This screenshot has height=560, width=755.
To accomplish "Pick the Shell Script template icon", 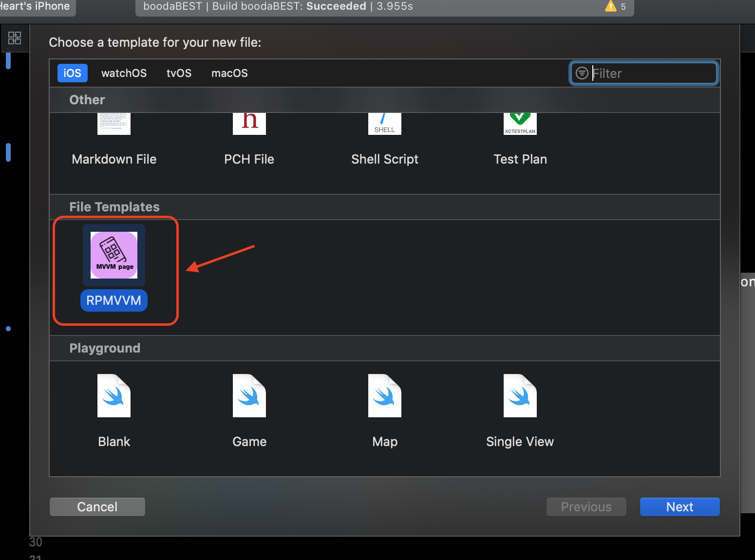I will [385, 124].
